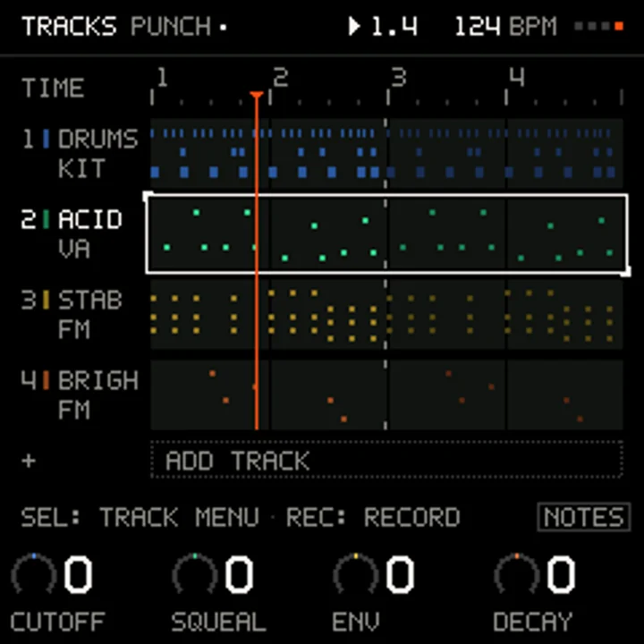Screen dimensions: 644x644
Task: Click the orange playhead triangle marker
Action: tap(257, 96)
